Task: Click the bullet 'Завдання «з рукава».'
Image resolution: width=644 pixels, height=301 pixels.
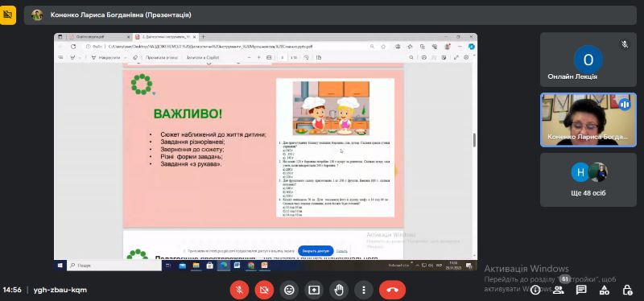Action: [191, 164]
